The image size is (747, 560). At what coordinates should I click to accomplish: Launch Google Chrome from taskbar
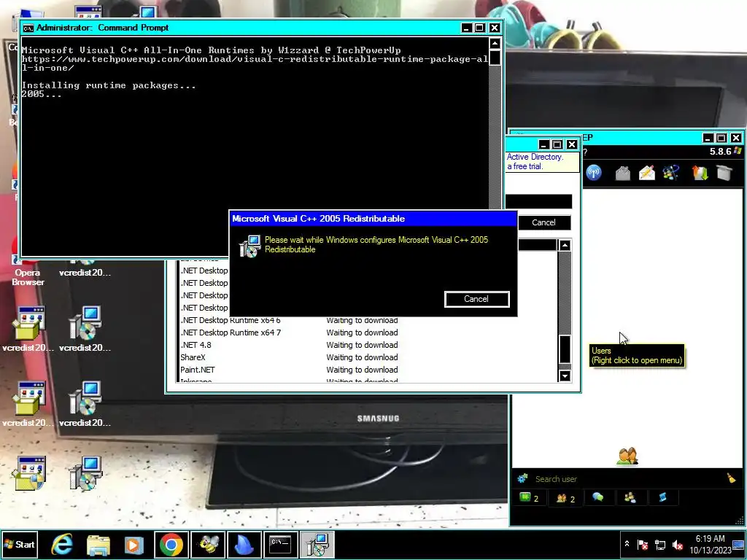pyautogui.click(x=171, y=545)
